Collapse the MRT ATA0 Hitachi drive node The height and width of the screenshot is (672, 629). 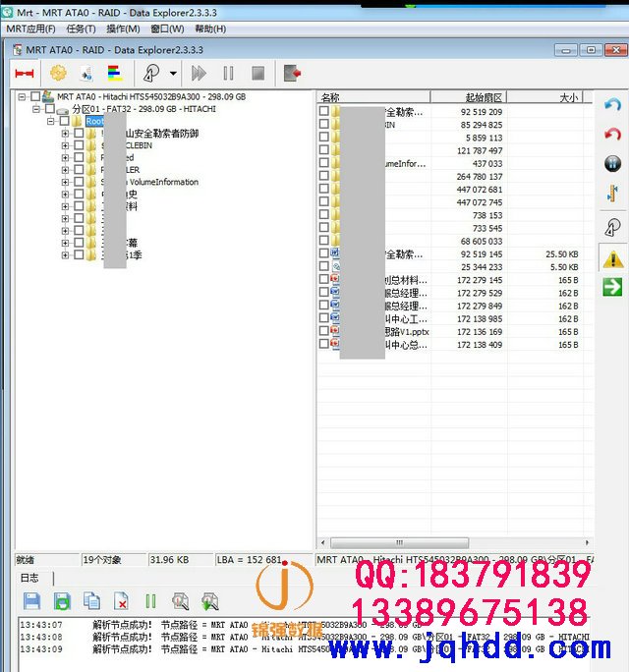click(22, 97)
